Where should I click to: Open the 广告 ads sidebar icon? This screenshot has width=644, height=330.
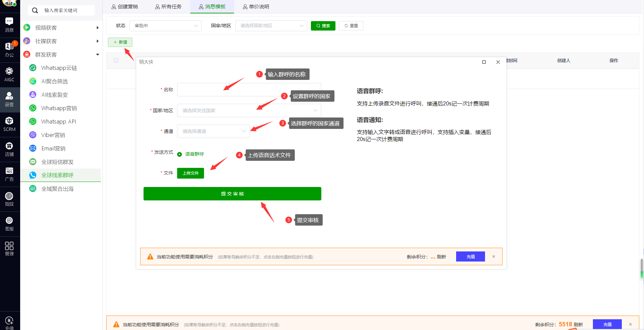tap(9, 174)
